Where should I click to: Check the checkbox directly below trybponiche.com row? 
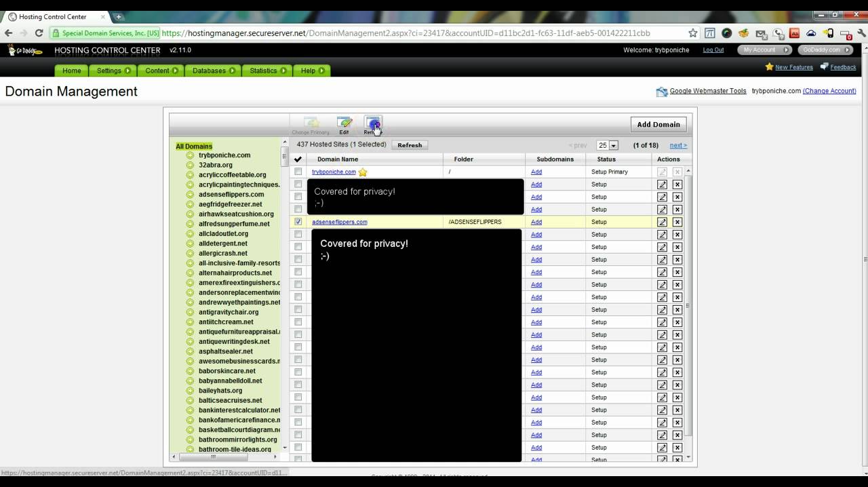tap(298, 184)
